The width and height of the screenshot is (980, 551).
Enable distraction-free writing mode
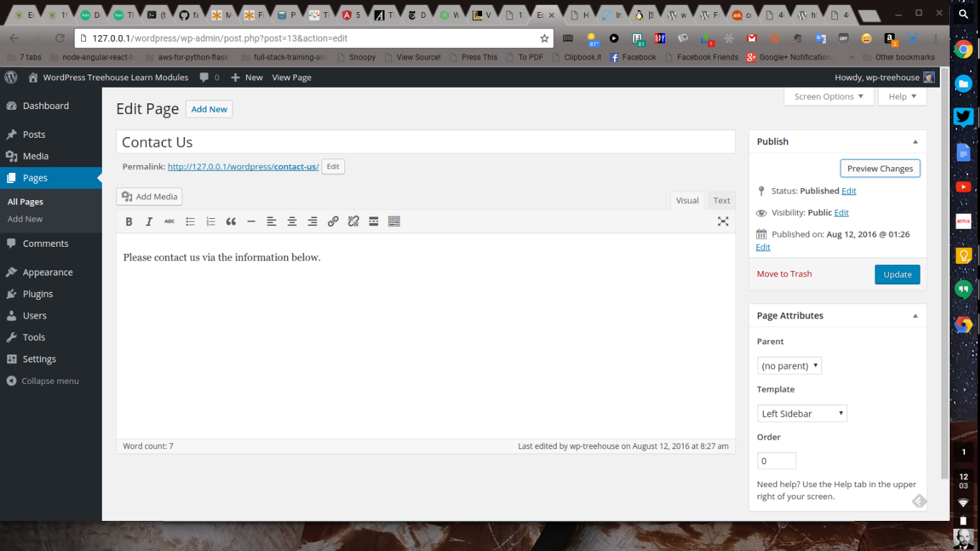point(723,222)
